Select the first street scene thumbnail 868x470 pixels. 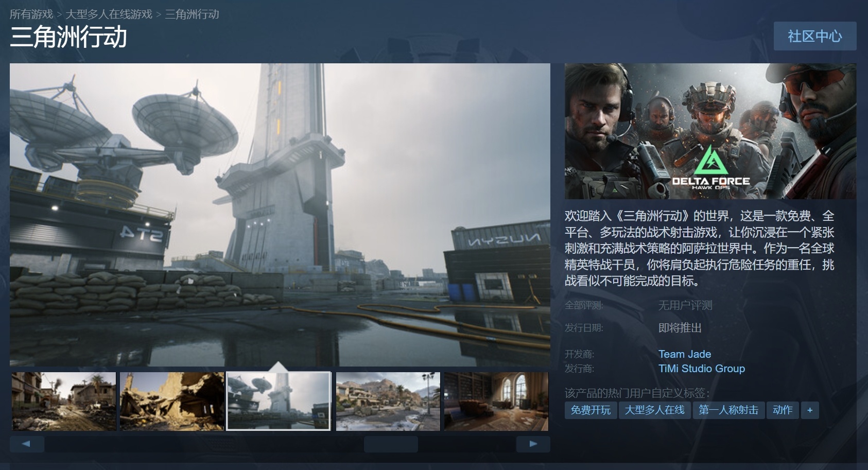(64, 402)
